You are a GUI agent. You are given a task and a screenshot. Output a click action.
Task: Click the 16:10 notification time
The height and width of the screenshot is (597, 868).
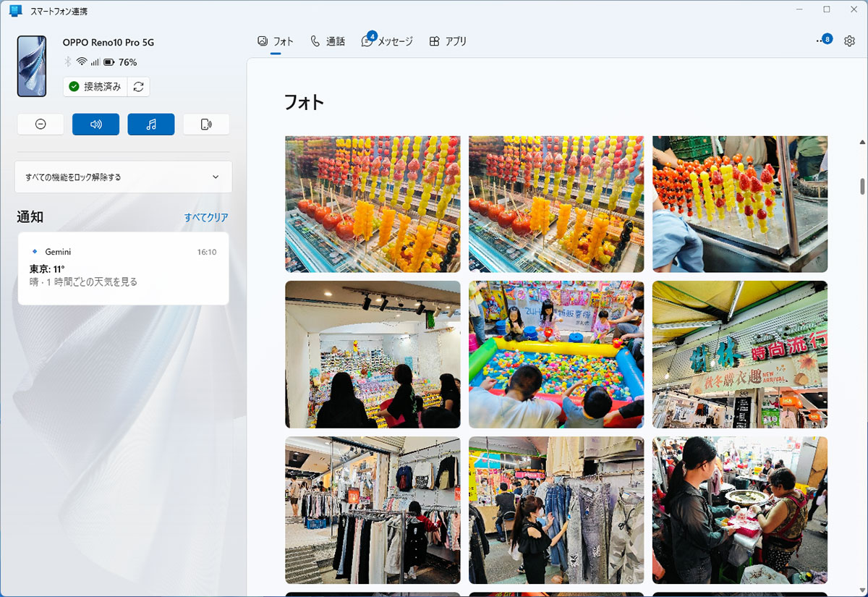[207, 252]
